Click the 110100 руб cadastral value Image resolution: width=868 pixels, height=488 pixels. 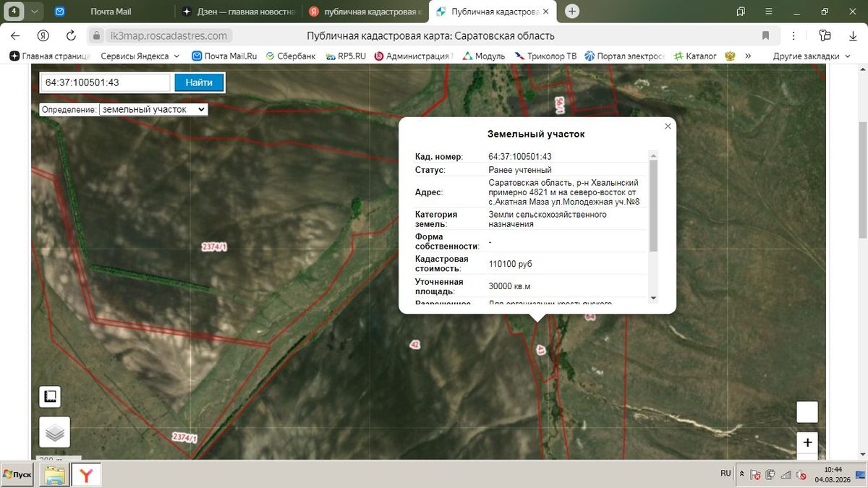[x=510, y=264]
